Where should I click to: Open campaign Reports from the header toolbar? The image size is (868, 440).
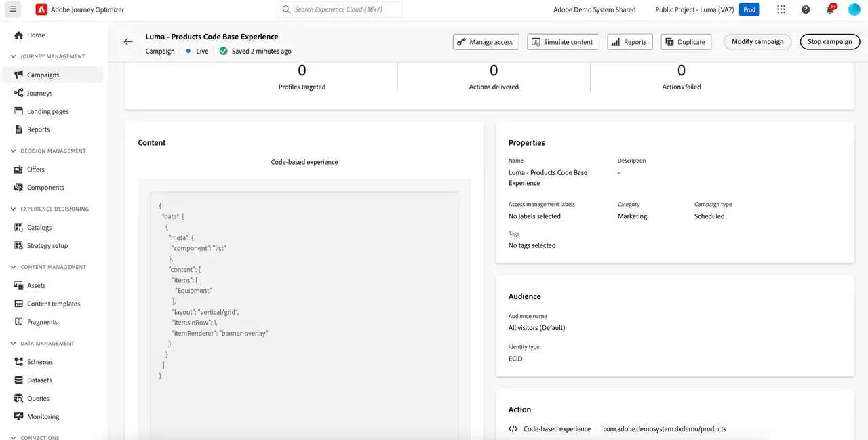630,42
